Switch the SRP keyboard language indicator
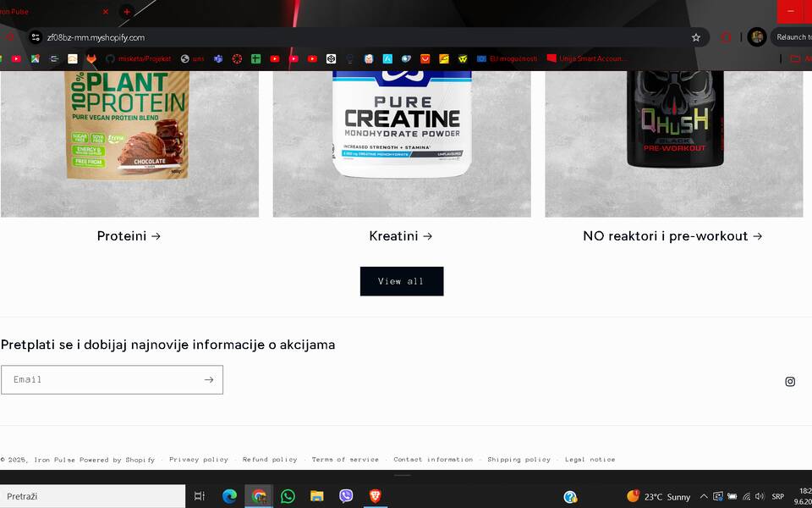 pyautogui.click(x=778, y=497)
